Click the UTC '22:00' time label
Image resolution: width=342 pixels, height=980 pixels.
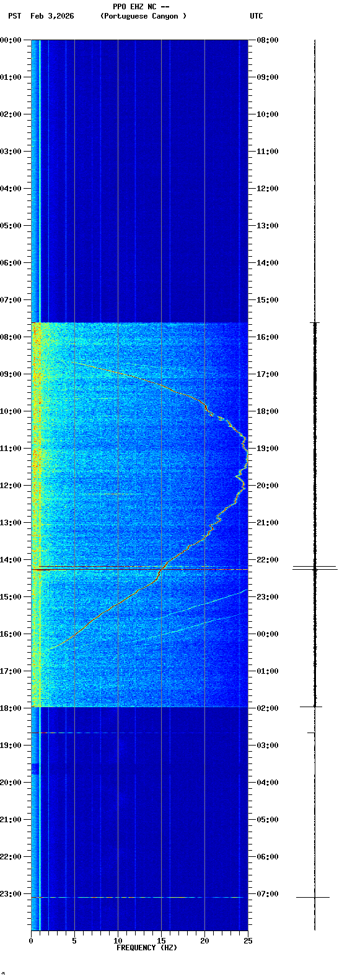pyautogui.click(x=268, y=560)
